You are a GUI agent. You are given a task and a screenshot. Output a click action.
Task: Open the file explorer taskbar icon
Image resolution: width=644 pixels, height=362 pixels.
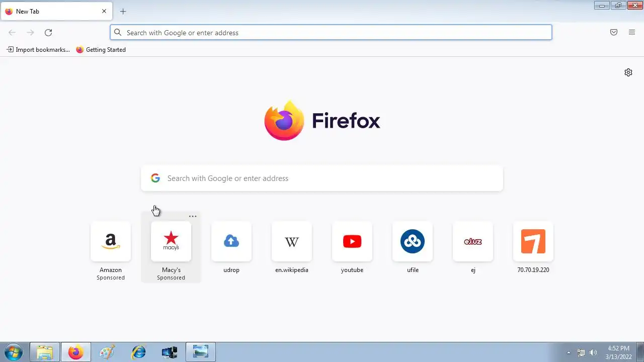coord(45,352)
